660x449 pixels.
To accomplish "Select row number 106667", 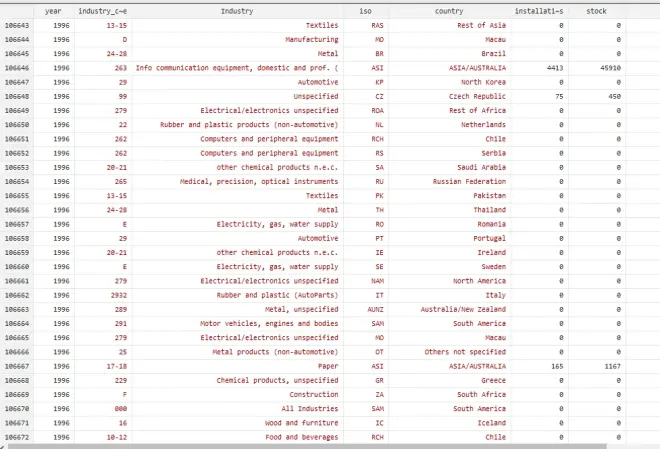I will (18, 366).
